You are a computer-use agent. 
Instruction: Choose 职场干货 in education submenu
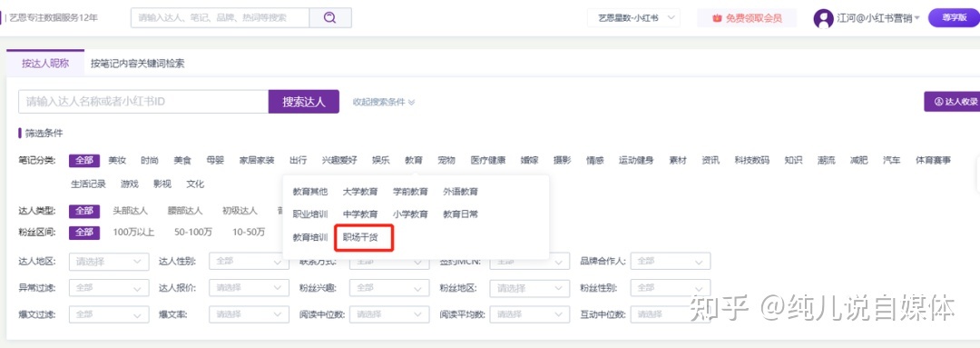(x=360, y=237)
